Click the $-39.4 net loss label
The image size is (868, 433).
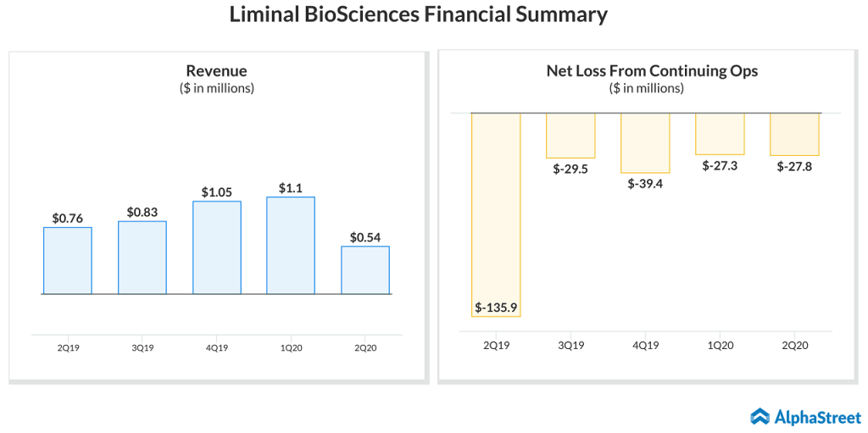pyautogui.click(x=645, y=183)
